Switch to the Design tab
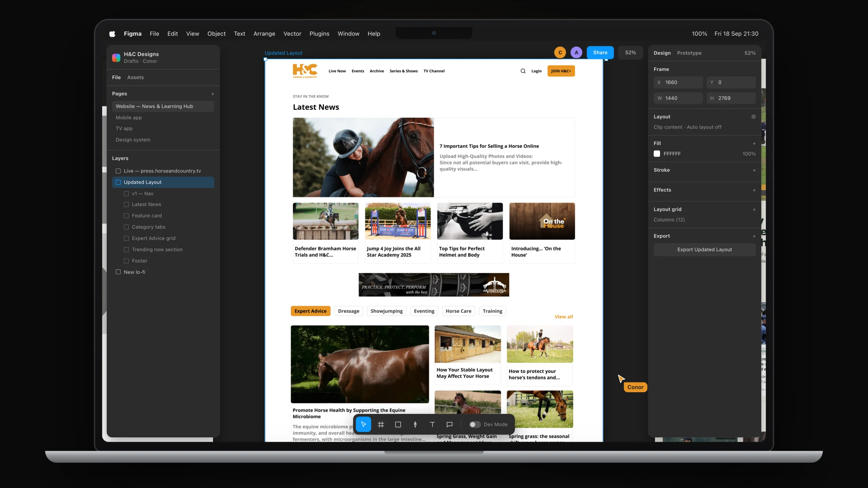Screen dimensions: 868x488 (x=662, y=53)
